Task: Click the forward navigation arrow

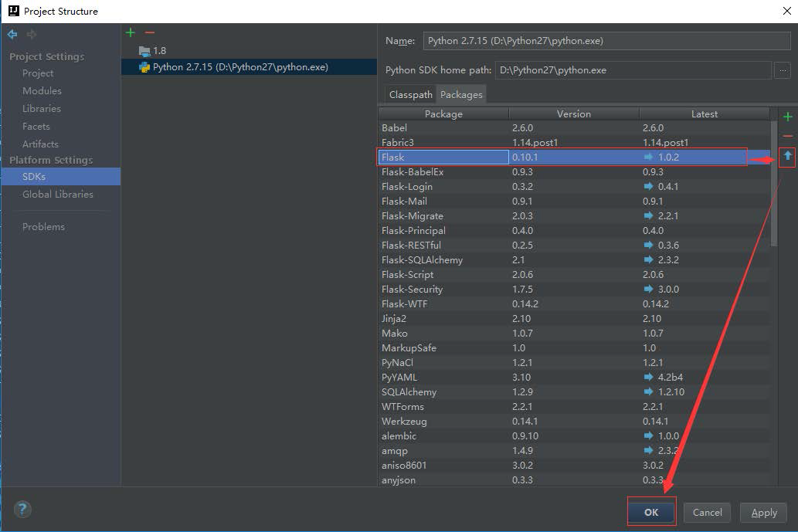Action: click(x=32, y=34)
